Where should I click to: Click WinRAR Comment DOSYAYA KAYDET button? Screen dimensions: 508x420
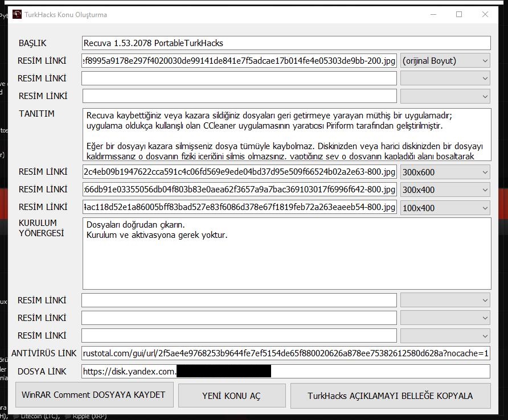point(95,395)
